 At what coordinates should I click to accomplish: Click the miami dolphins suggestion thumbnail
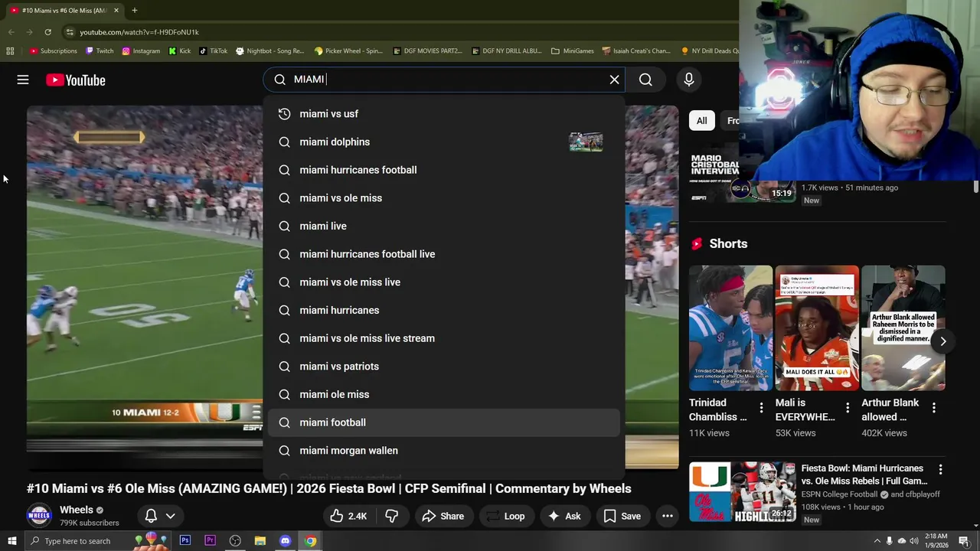586,142
